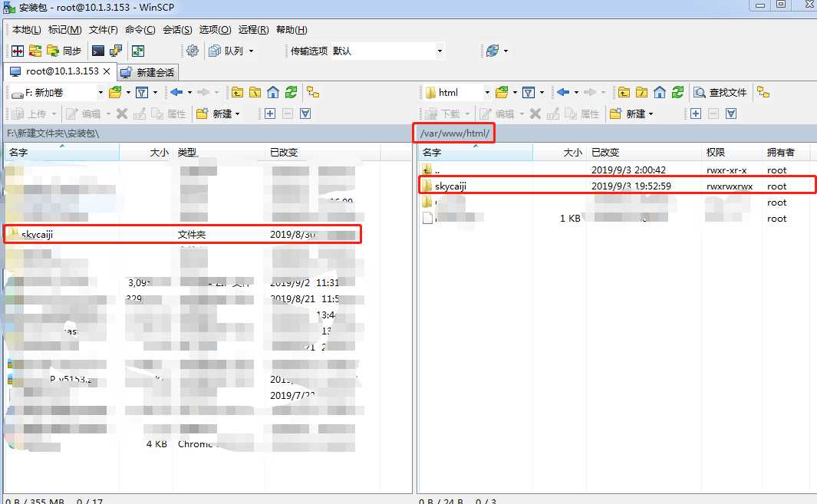The image size is (817, 504).
Task: Go back in local panel
Action: coord(176,92)
